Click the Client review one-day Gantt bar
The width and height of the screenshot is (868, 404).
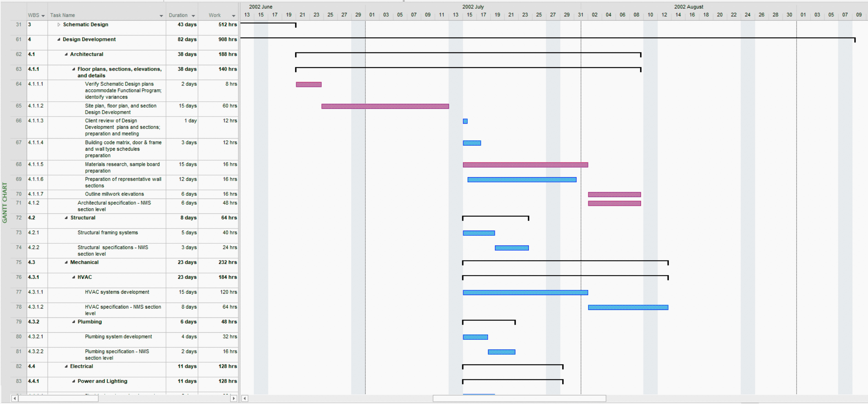point(465,121)
